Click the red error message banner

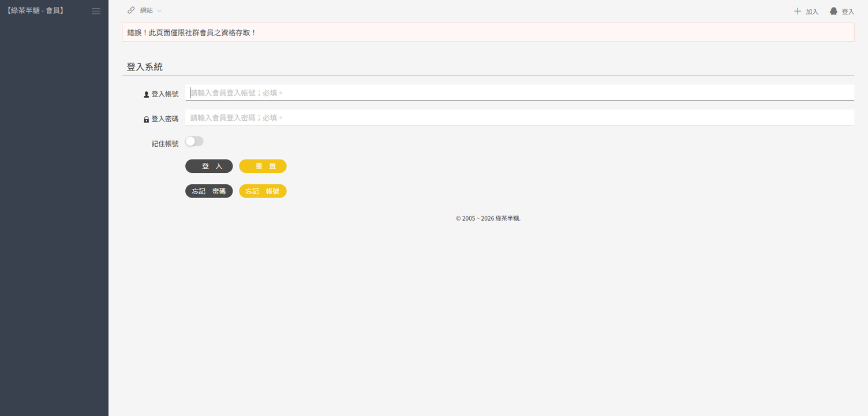(x=488, y=32)
